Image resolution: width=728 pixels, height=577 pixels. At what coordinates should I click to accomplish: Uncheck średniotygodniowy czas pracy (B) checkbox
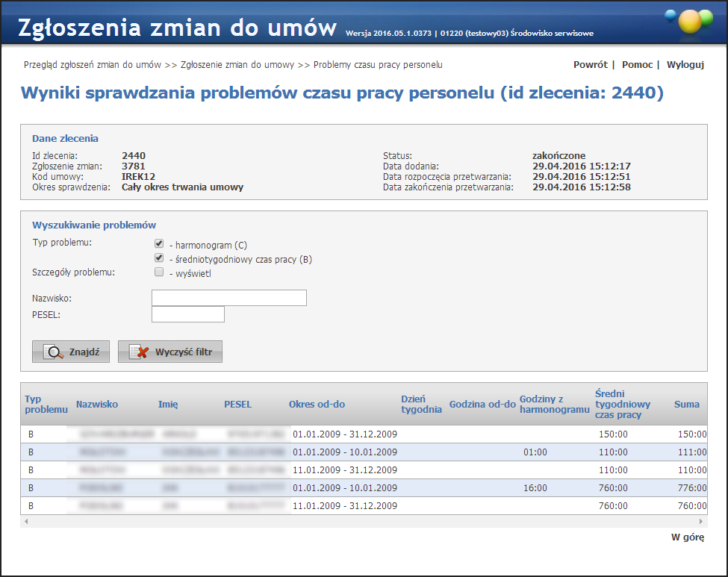coord(159,258)
